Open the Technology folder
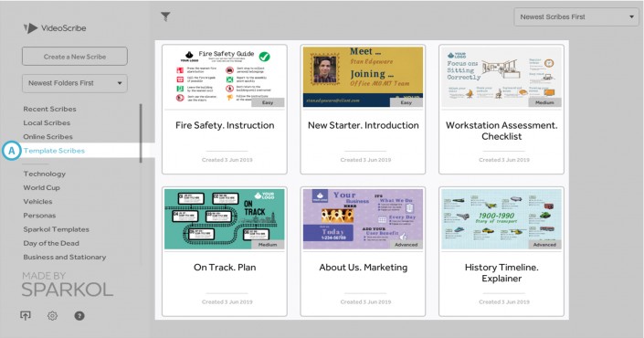644x338 pixels. click(45, 174)
